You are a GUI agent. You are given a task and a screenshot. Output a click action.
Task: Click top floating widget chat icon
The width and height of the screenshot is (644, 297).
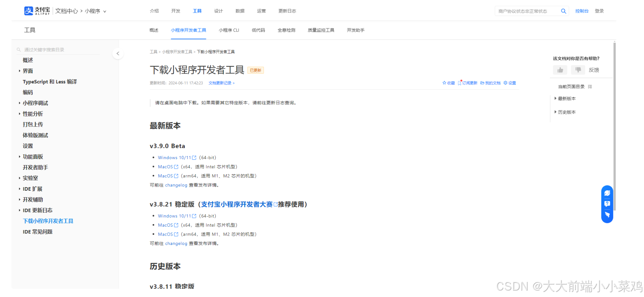tap(607, 193)
